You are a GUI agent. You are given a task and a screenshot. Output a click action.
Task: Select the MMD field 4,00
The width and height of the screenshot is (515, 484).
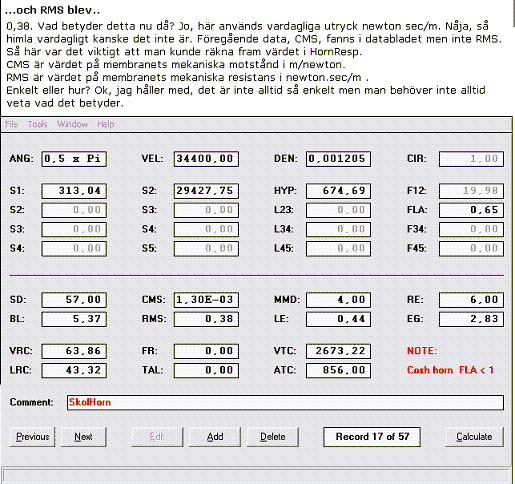[x=338, y=300]
